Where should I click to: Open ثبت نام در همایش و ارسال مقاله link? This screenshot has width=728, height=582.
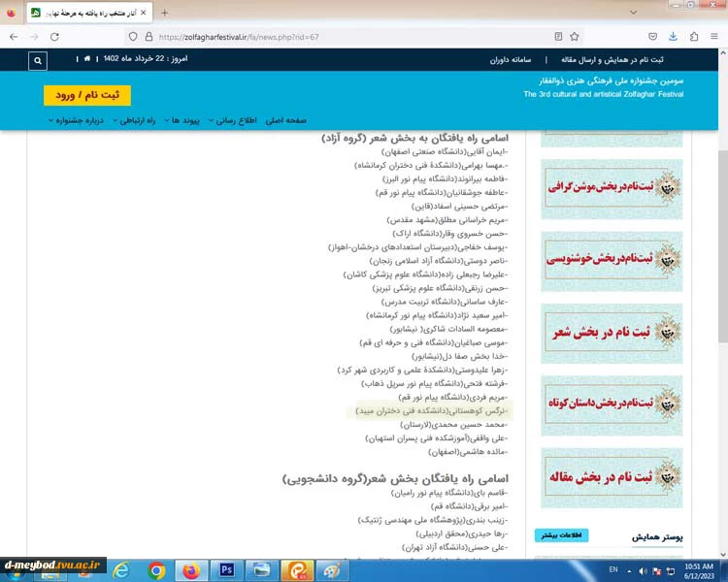pyautogui.click(x=612, y=59)
